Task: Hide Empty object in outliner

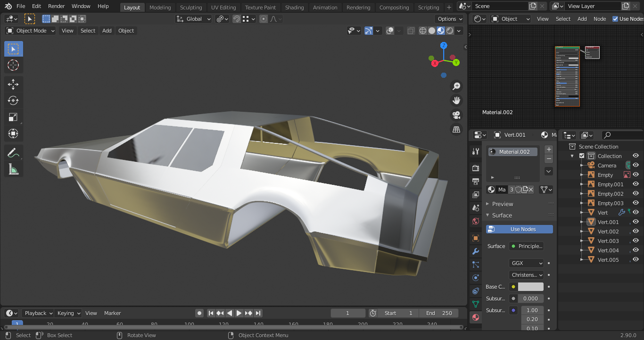Action: click(x=636, y=174)
